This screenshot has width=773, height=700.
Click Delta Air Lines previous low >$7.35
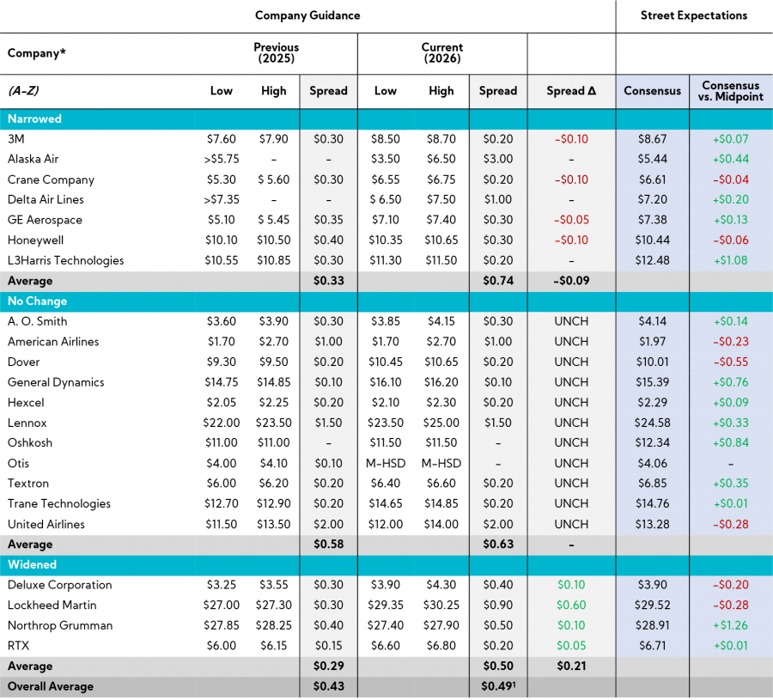[x=222, y=199]
